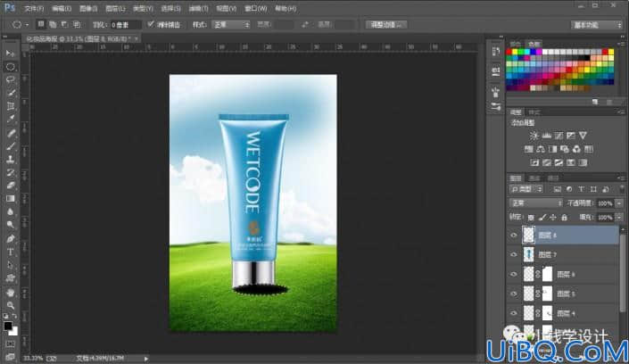The height and width of the screenshot is (364, 629).
Task: Toggle visibility of layer 图层 5
Action: click(x=514, y=294)
